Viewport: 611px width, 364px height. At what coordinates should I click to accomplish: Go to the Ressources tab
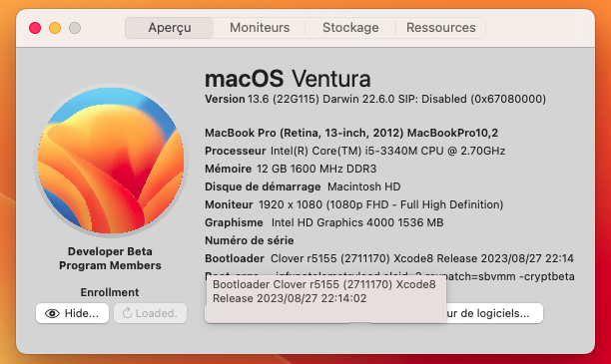click(440, 28)
